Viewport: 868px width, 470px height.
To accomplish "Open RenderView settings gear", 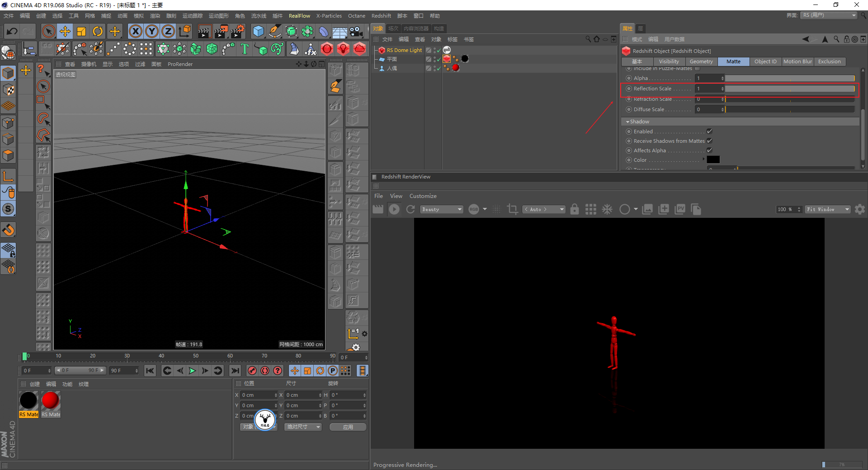I will pos(860,209).
